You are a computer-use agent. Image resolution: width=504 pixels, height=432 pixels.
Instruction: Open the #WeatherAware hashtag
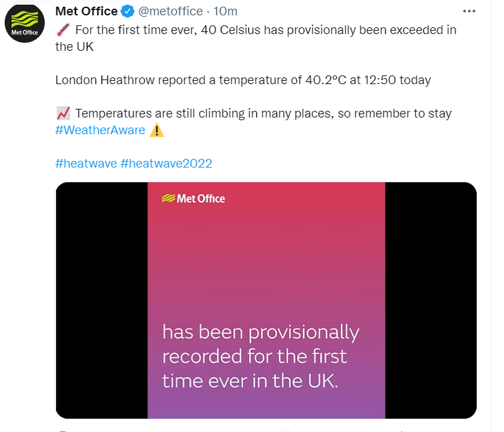click(x=100, y=130)
